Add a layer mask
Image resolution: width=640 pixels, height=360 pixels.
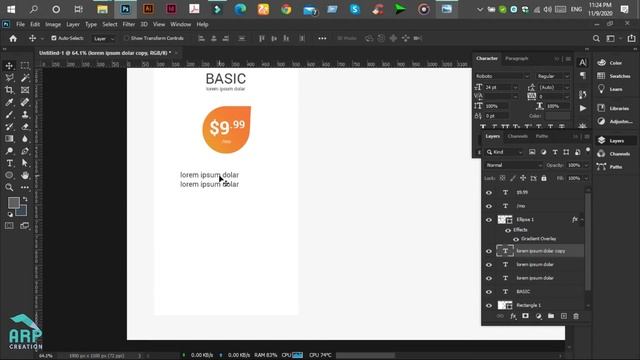pos(525,316)
